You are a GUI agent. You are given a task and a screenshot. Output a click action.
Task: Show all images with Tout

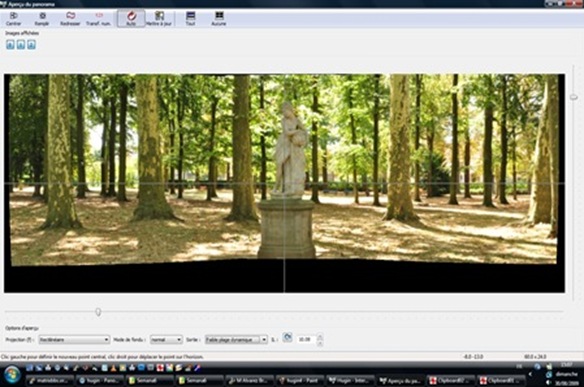click(190, 18)
